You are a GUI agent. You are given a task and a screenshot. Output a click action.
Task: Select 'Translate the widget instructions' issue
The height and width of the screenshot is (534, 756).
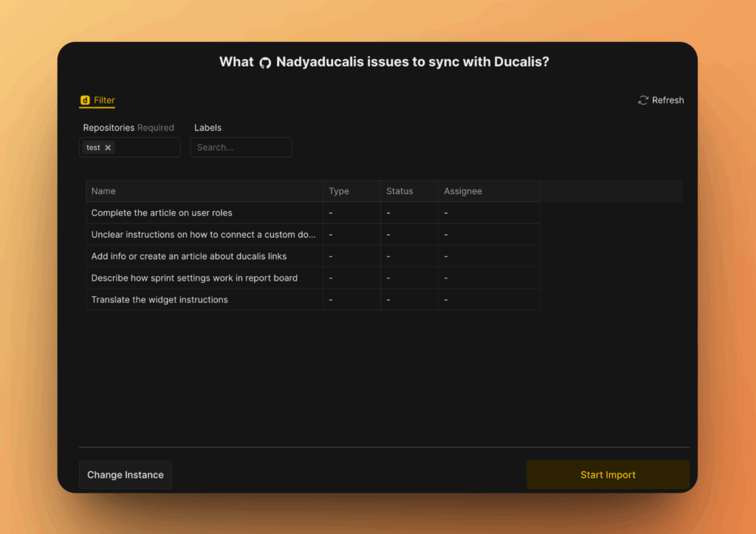tap(159, 300)
